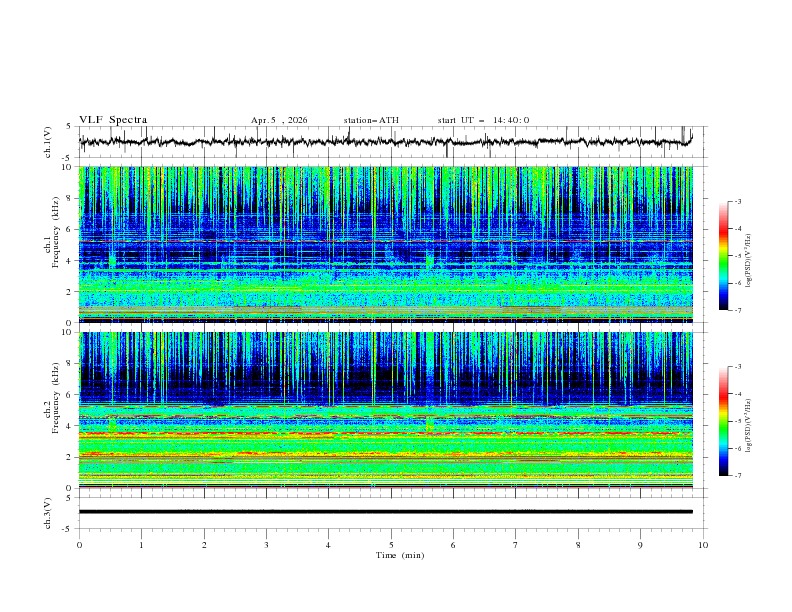The height and width of the screenshot is (612, 792).
Task: Click time axis tick label "5"
Action: (391, 545)
